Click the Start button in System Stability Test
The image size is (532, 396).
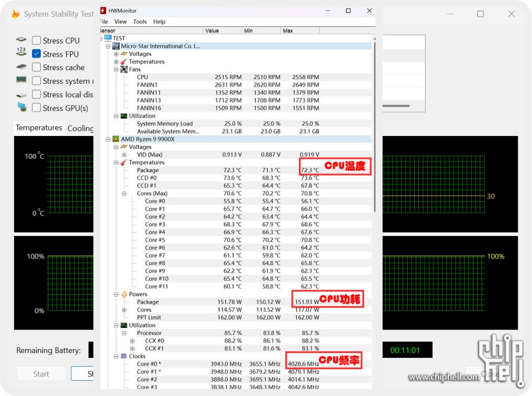point(41,374)
